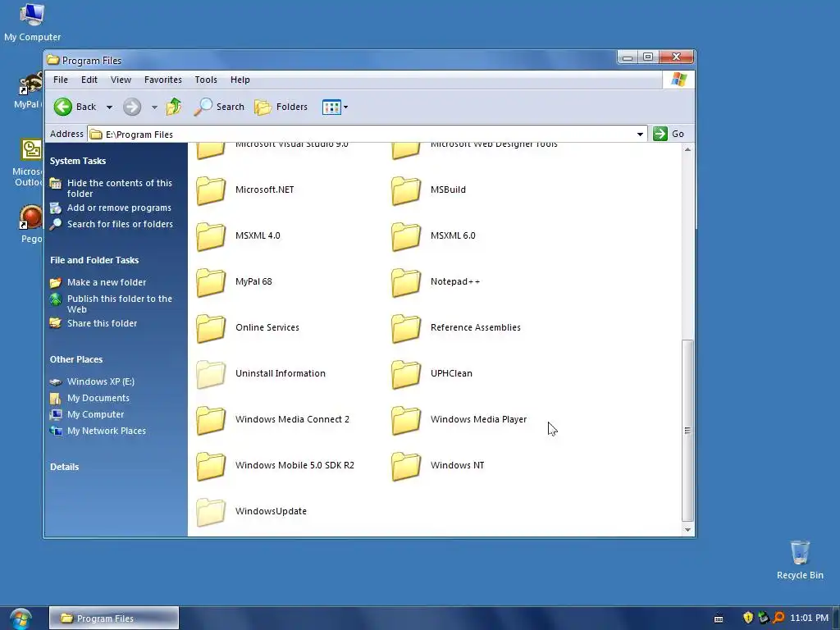Click the Go button

669,134
